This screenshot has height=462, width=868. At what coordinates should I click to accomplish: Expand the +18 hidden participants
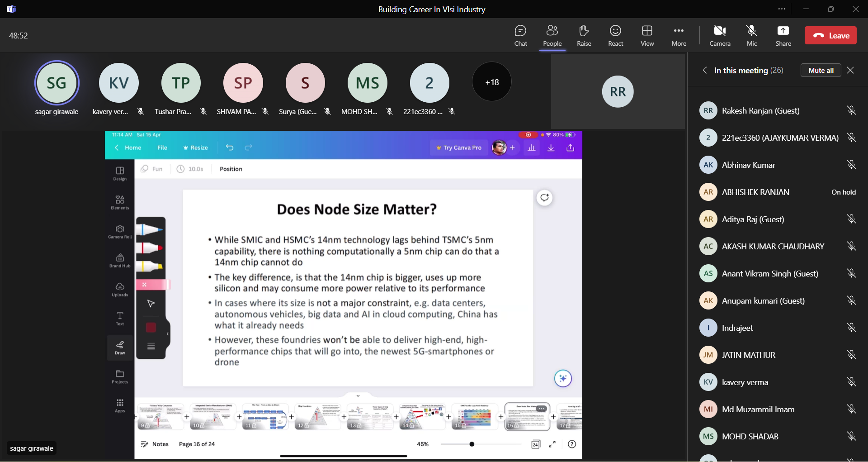[x=492, y=82]
